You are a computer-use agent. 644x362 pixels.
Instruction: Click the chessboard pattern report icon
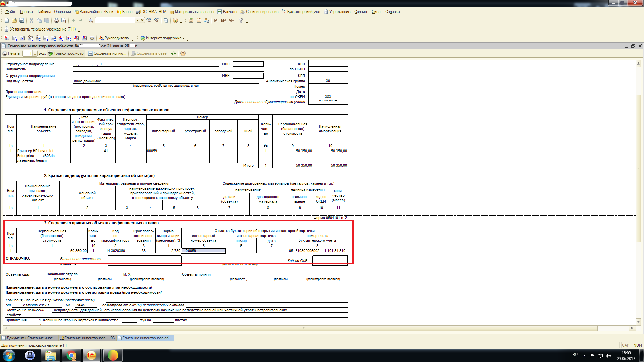tap(92, 38)
